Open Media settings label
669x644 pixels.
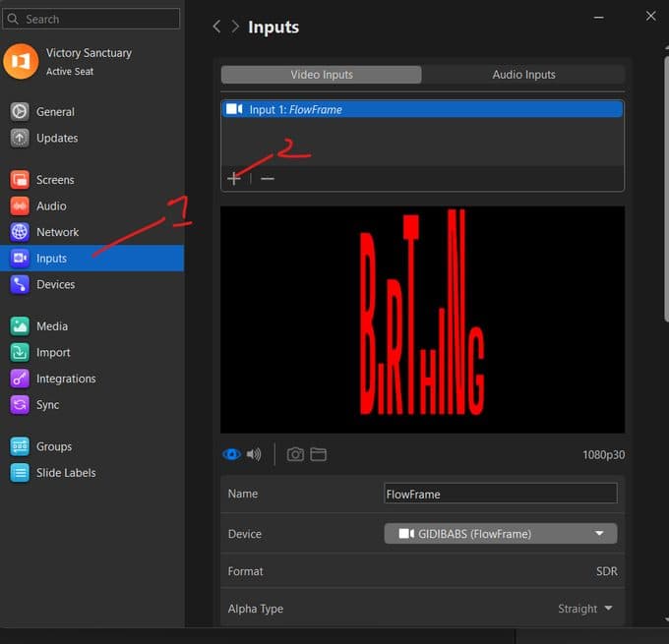pyautogui.click(x=52, y=326)
